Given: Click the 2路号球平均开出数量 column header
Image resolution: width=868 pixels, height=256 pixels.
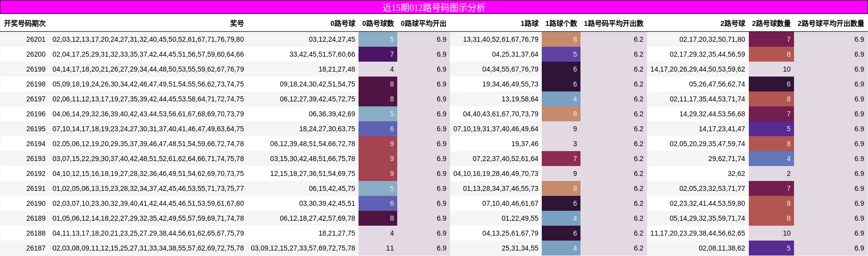Looking at the screenshot, I should tap(831, 23).
